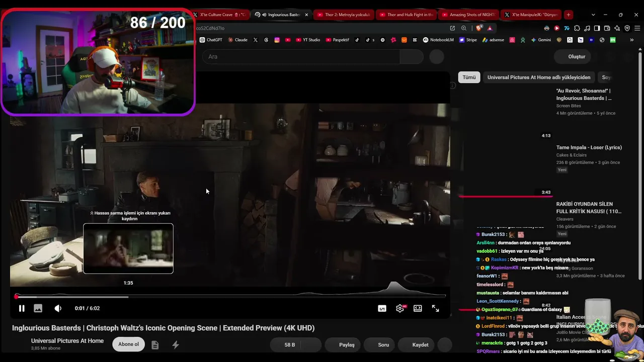Image resolution: width=644 pixels, height=362 pixels.
Task: Open the Gemini bookmark
Action: (x=541, y=40)
